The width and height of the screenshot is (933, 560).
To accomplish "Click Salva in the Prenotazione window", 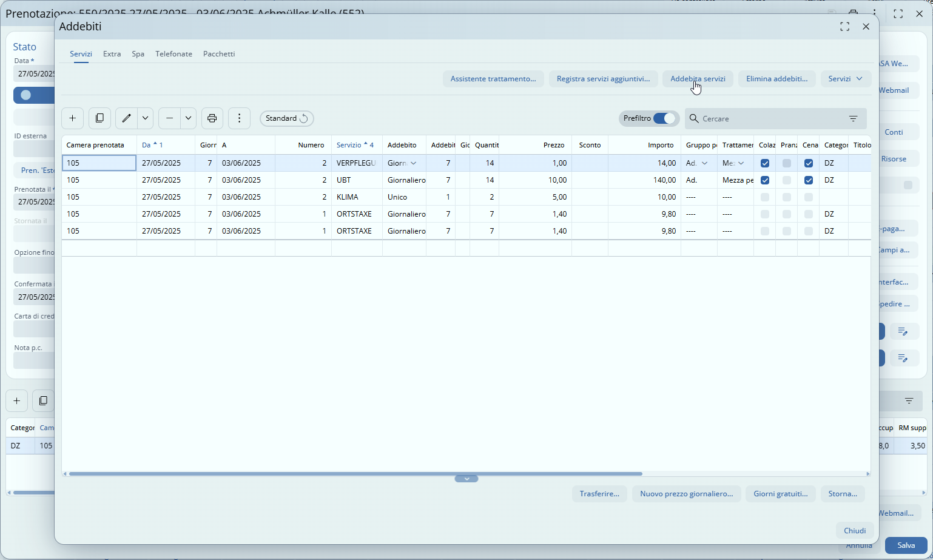I will (906, 545).
